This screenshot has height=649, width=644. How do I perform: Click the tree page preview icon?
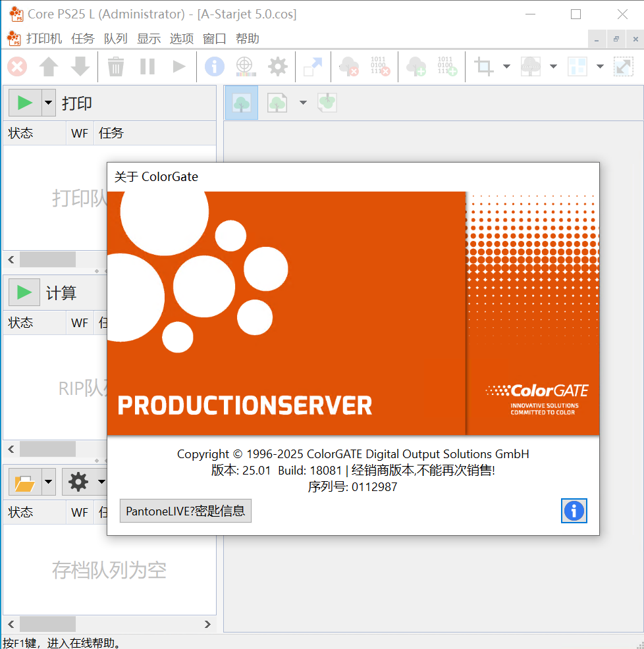tap(277, 103)
